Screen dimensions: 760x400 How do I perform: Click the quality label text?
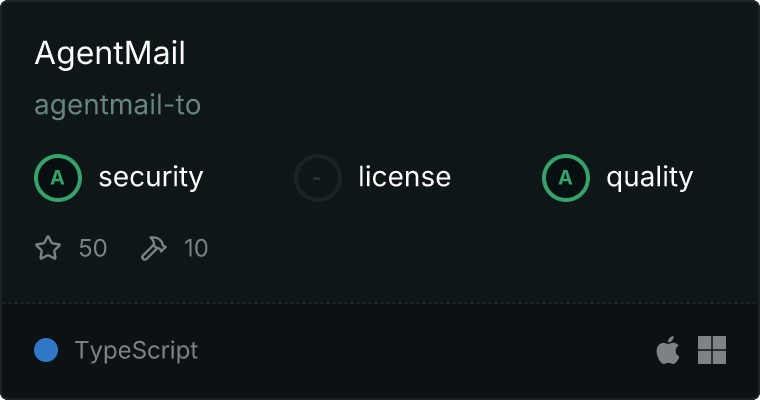(x=650, y=178)
